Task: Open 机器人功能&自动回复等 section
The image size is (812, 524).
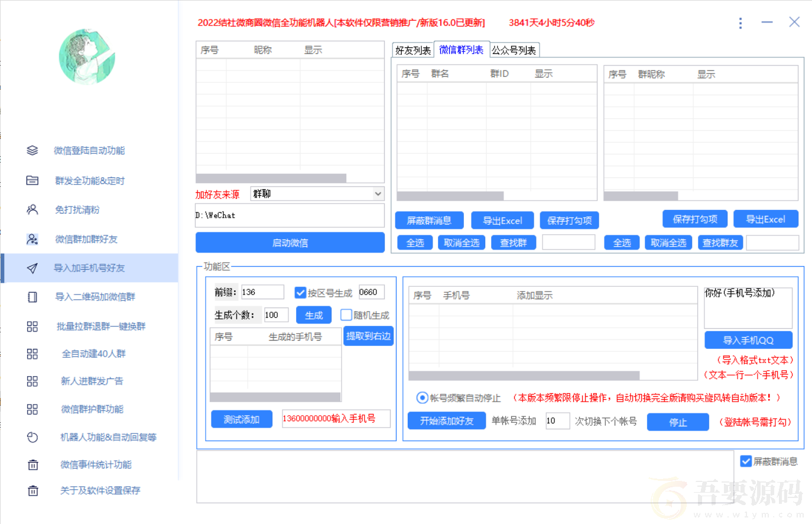Action: point(108,438)
